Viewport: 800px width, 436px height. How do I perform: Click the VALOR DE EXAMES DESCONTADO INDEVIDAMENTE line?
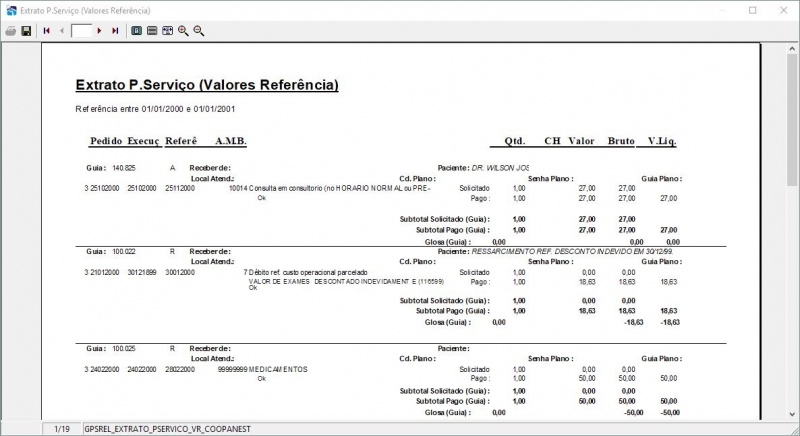click(346, 281)
